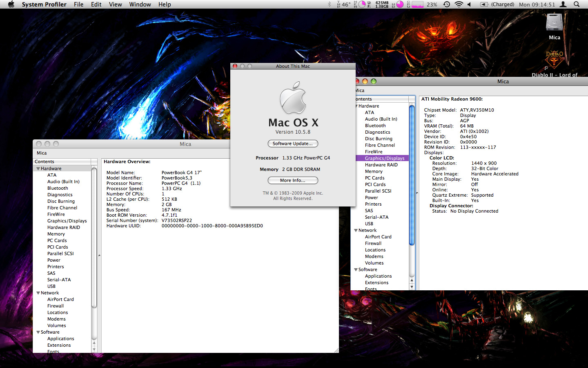The height and width of the screenshot is (368, 588).
Task: Click the menu bar clock Mon 09:14:51
Action: pos(537,4)
